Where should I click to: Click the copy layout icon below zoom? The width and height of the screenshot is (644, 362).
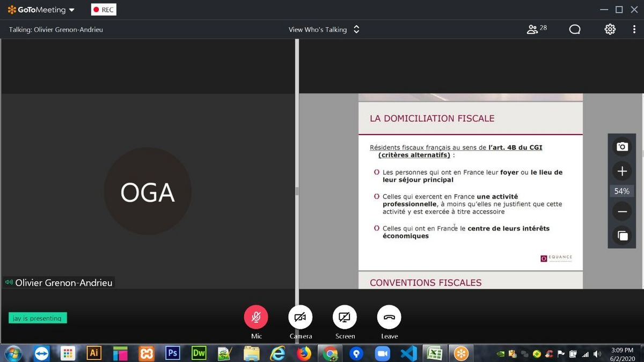622,235
